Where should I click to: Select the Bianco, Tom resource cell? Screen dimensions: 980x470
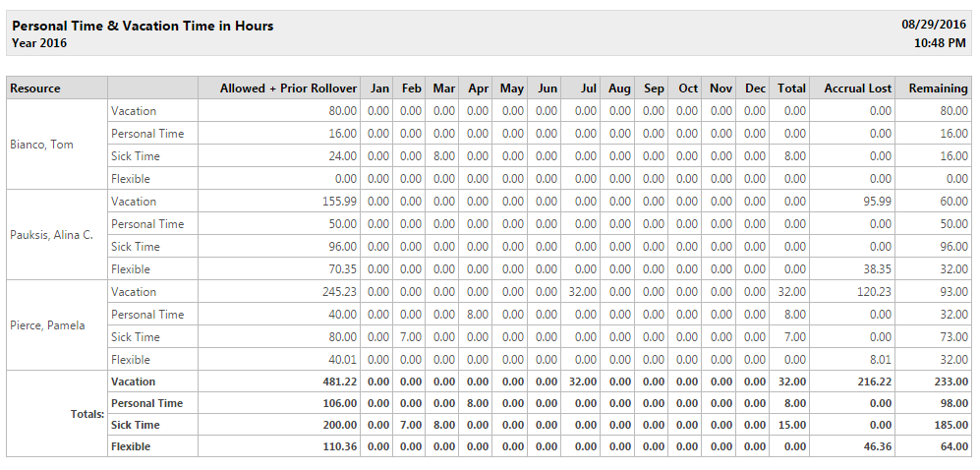coord(57,145)
